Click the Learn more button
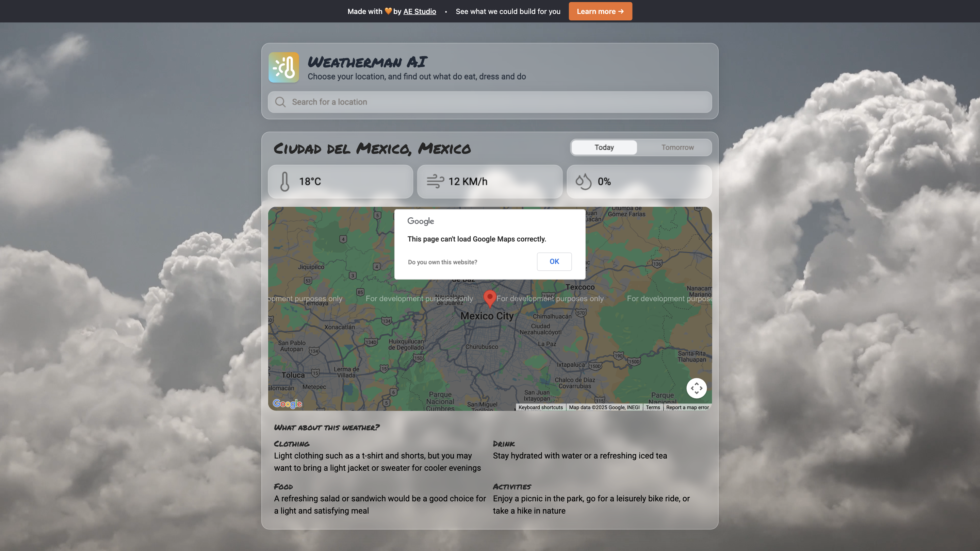The width and height of the screenshot is (980, 551). pyautogui.click(x=600, y=11)
